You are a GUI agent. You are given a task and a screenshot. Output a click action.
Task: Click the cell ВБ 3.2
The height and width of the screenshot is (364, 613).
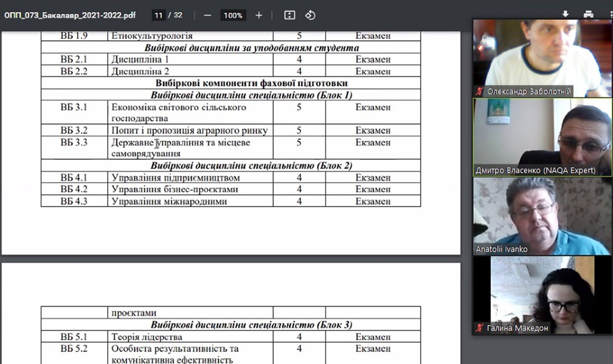pyautogui.click(x=74, y=131)
